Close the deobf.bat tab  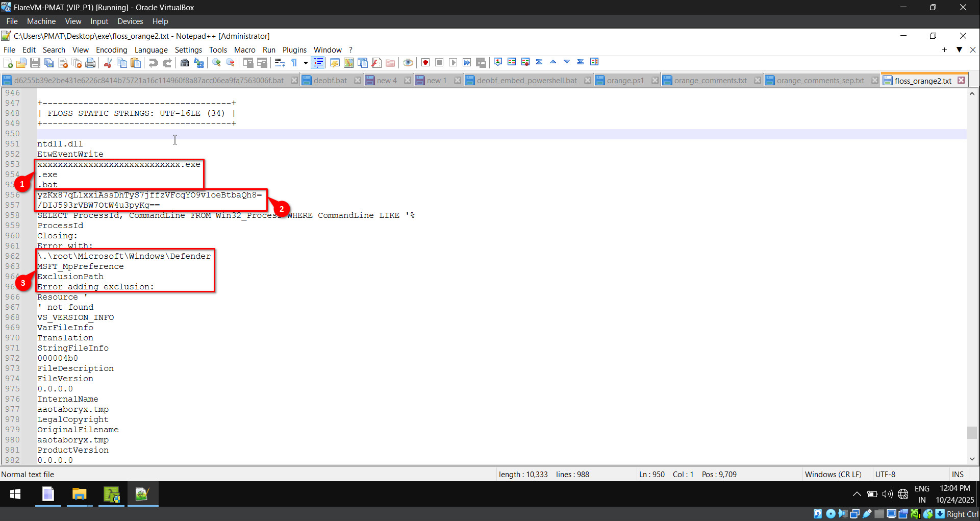click(358, 80)
